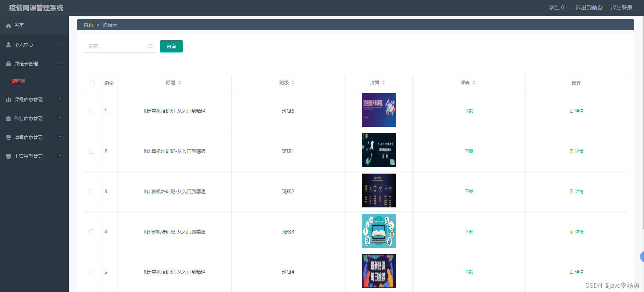Expand the 课程信息管理 menu chevron
The image size is (644, 292).
pyautogui.click(x=60, y=99)
